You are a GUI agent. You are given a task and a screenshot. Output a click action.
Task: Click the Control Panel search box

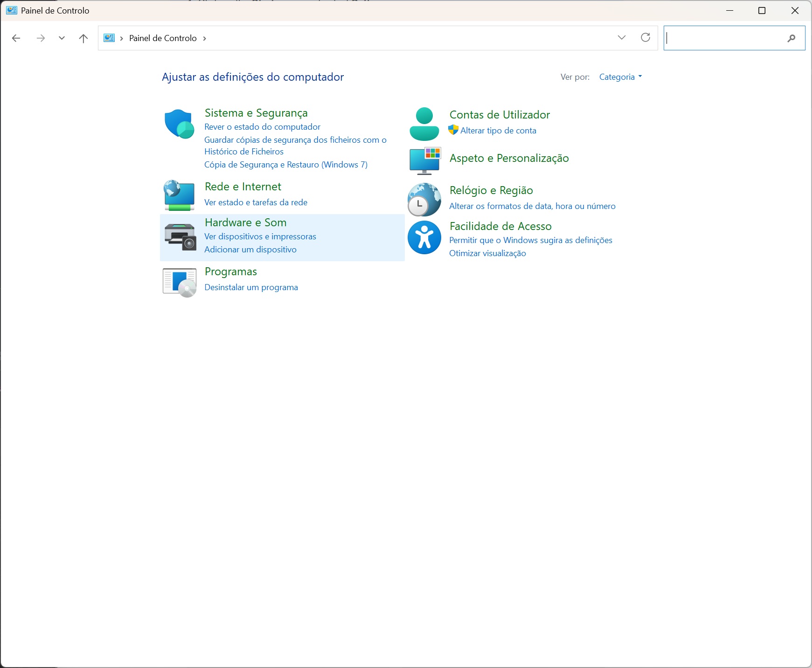point(725,38)
